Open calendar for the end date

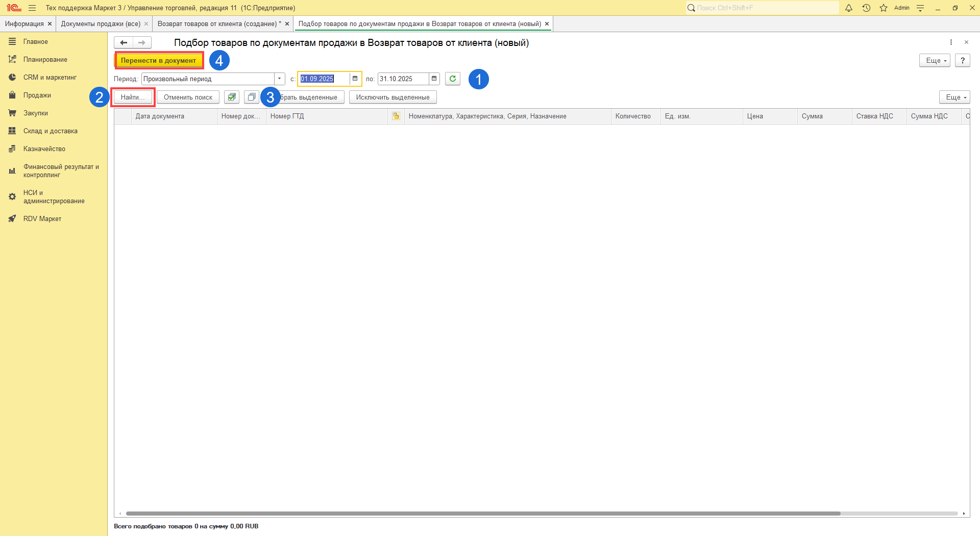coord(434,79)
